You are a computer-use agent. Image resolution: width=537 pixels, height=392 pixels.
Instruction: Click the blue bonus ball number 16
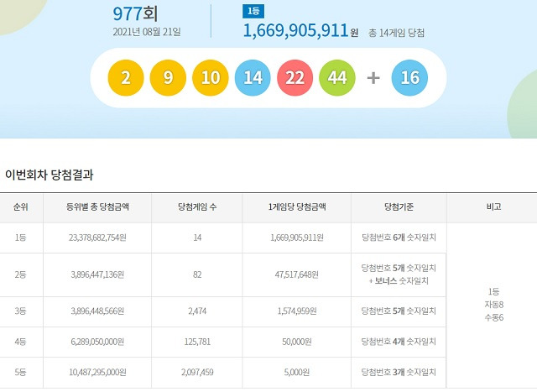click(x=409, y=78)
